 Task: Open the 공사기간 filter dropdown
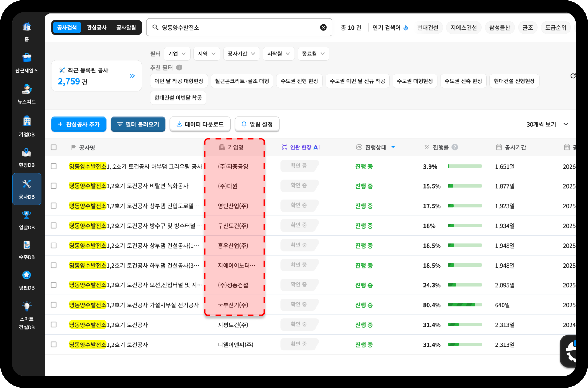[x=242, y=54]
